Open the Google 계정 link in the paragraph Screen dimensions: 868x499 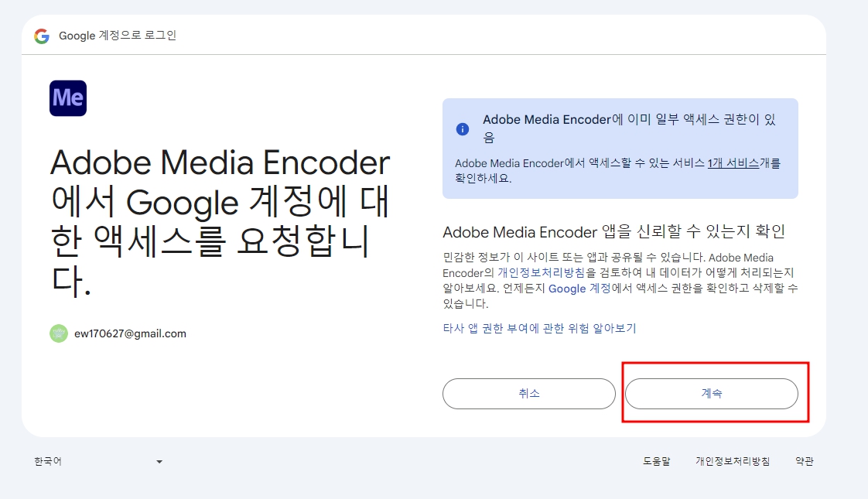[579, 289]
